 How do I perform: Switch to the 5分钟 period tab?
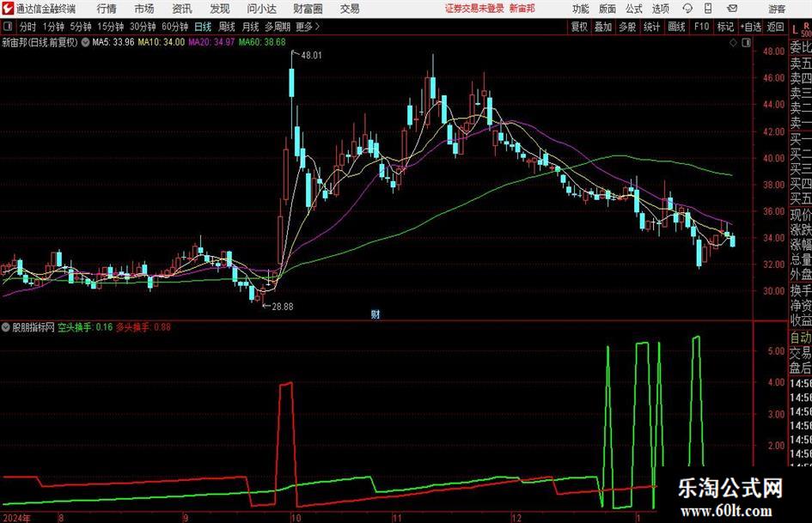(80, 27)
